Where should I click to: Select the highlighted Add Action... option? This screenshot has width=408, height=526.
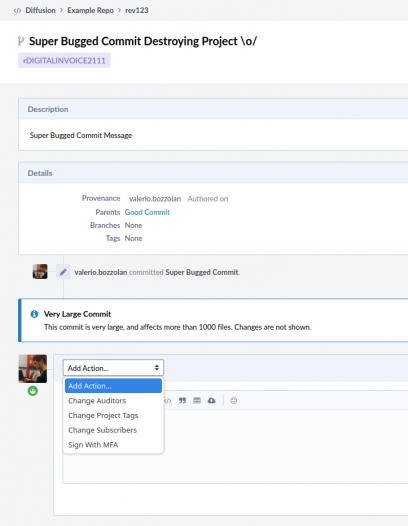click(x=113, y=386)
